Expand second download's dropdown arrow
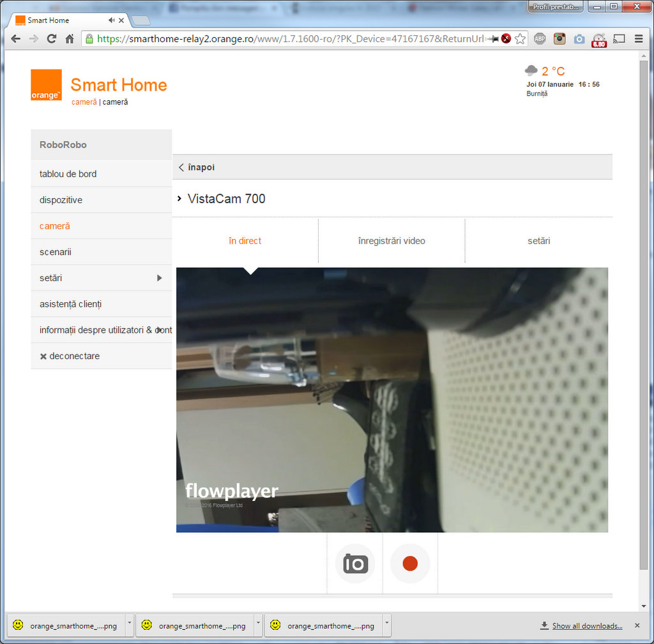This screenshot has width=654, height=644. tap(258, 623)
